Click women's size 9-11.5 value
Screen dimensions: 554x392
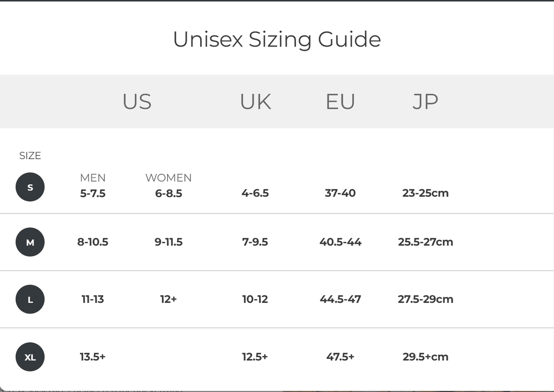pyautogui.click(x=168, y=242)
